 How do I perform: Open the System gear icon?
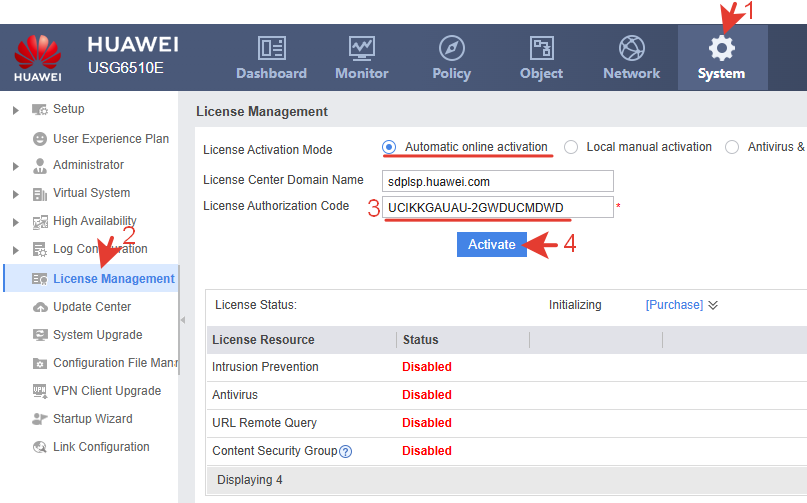tap(722, 48)
